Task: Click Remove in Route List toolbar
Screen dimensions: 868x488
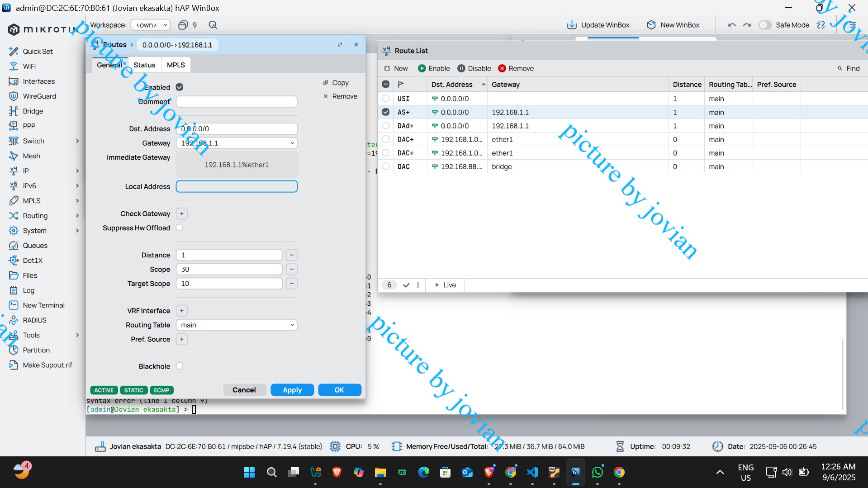Action: coord(516,69)
